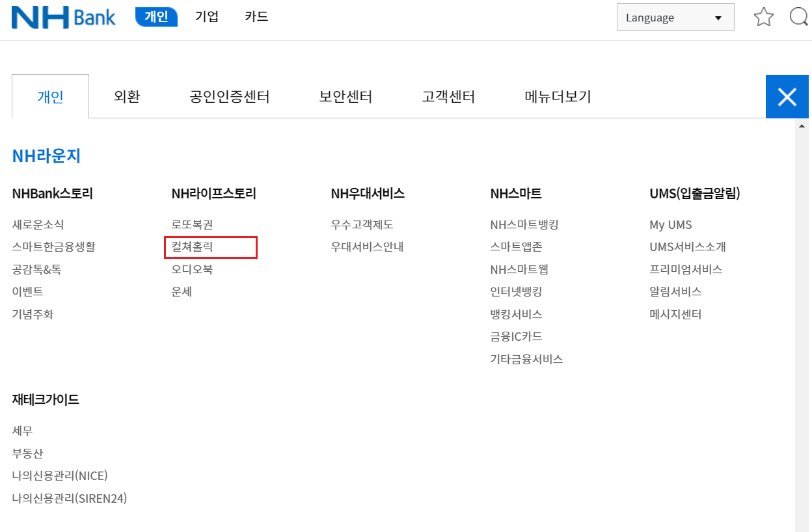This screenshot has width=812, height=532.
Task: Open the 고객센터 tab
Action: click(x=448, y=97)
